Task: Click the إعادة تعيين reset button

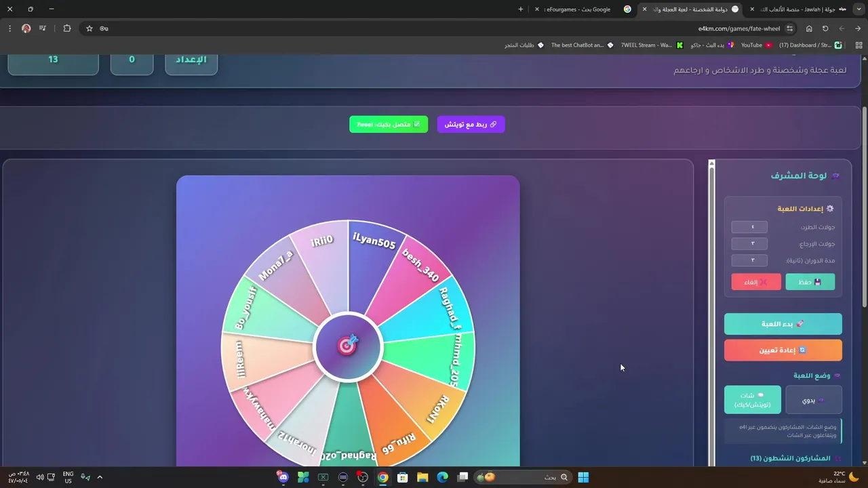Action: 783,350
